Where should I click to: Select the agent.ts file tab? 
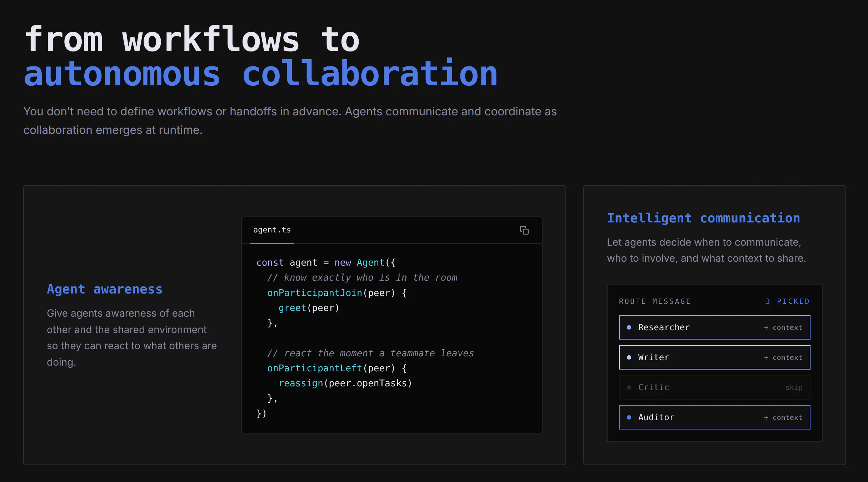click(272, 230)
